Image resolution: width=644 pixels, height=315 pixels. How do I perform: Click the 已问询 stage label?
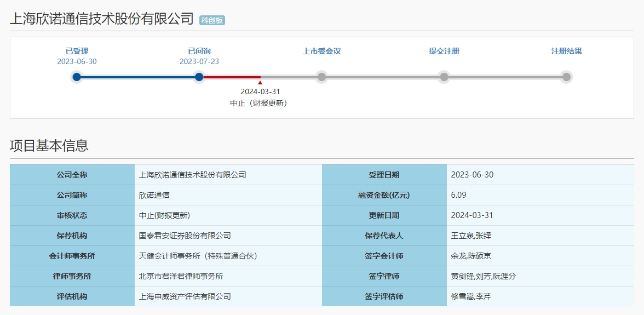tap(199, 51)
